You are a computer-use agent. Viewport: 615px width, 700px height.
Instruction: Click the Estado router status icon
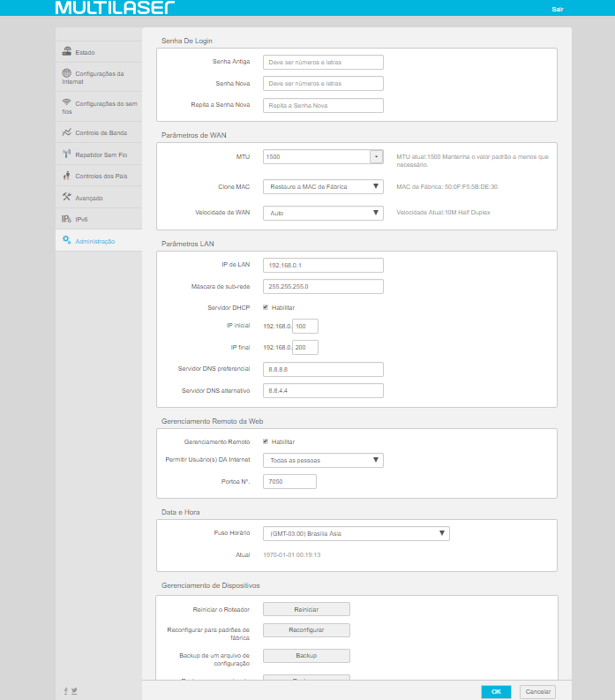pyautogui.click(x=67, y=51)
